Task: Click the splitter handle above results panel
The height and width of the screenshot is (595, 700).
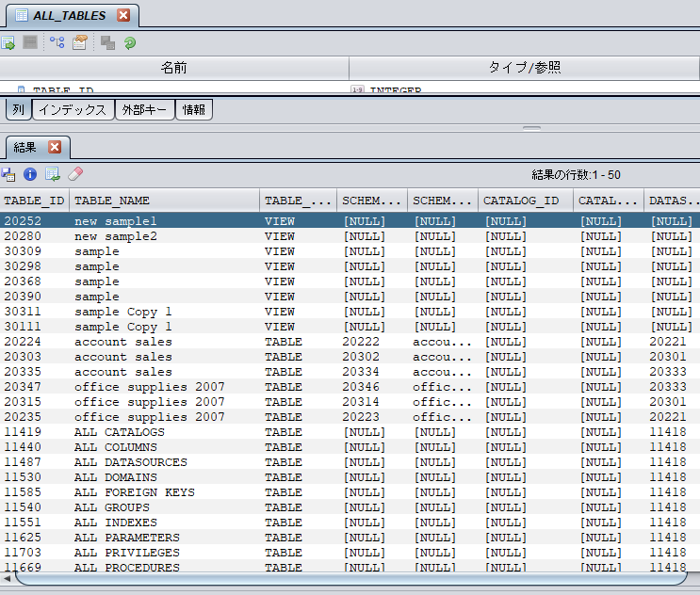Action: [x=531, y=128]
